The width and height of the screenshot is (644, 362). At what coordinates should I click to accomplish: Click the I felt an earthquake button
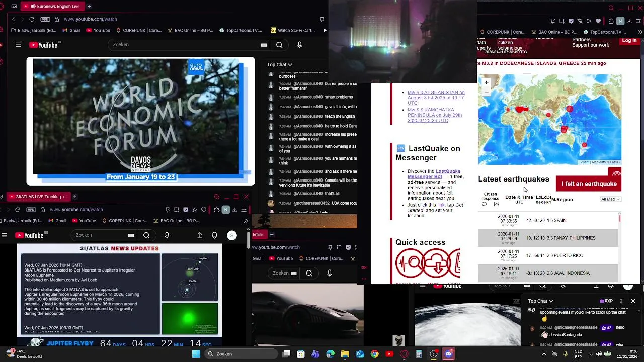(x=589, y=184)
